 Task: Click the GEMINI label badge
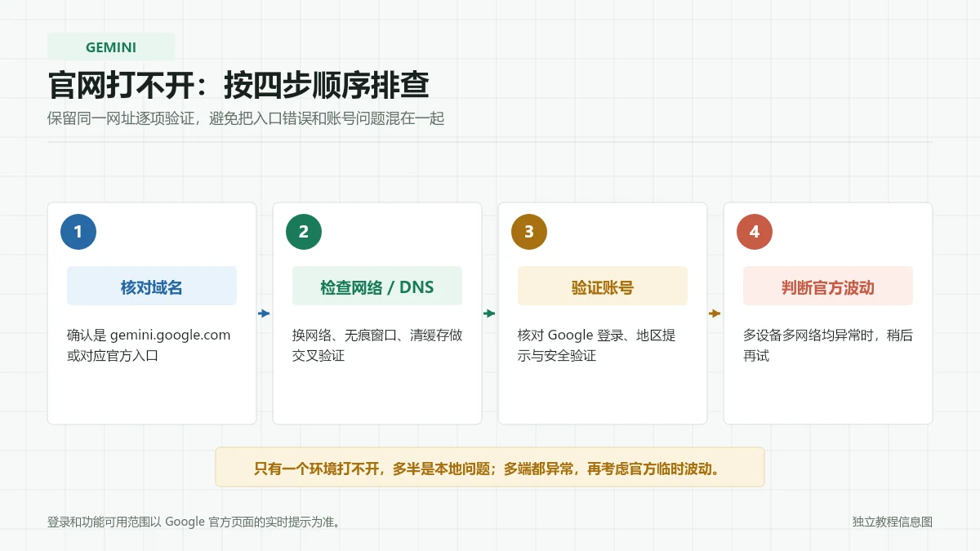pos(111,47)
